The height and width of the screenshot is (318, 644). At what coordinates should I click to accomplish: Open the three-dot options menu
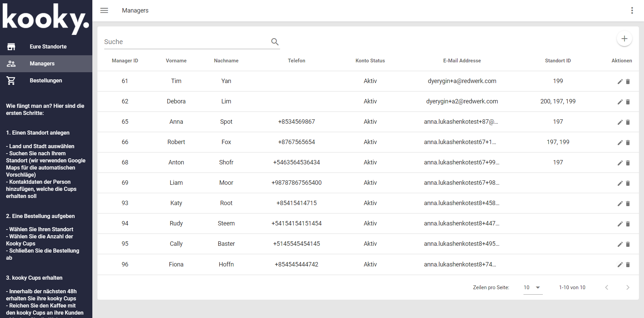632,11
